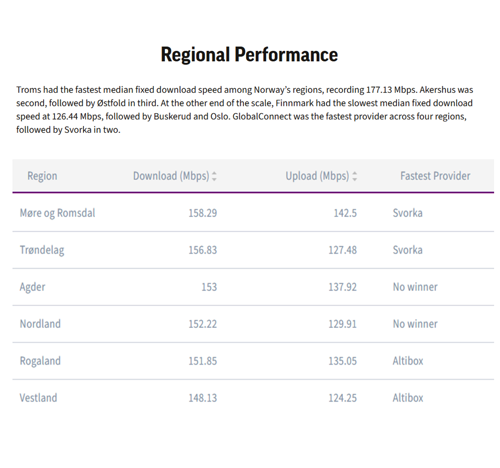500x468 pixels.
Task: Click the Upload (Mbps) header text
Action: (x=317, y=176)
